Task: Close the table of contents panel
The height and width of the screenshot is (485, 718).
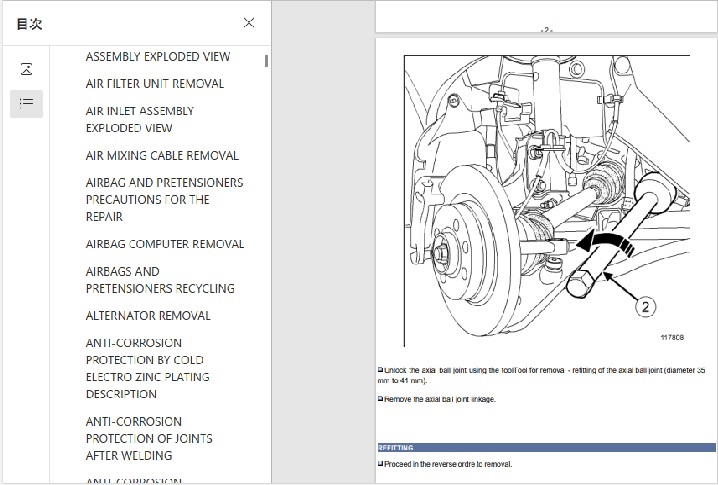Action: point(249,22)
